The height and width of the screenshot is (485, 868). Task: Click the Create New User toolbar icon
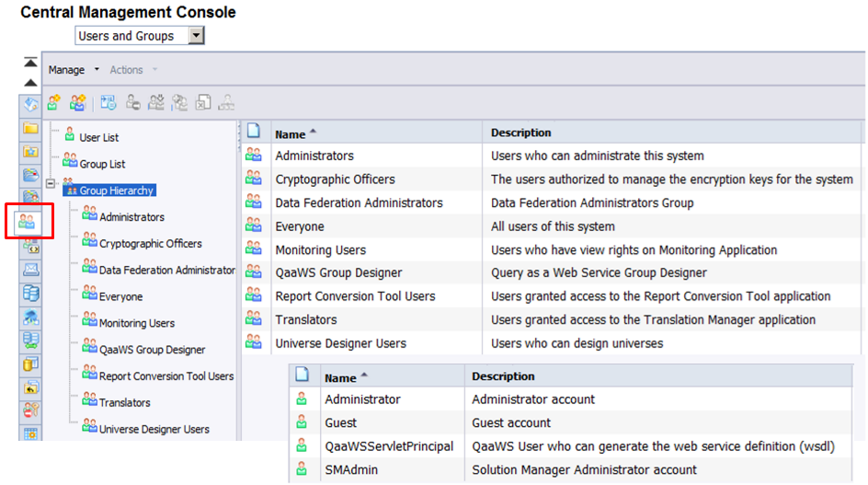[x=54, y=103]
